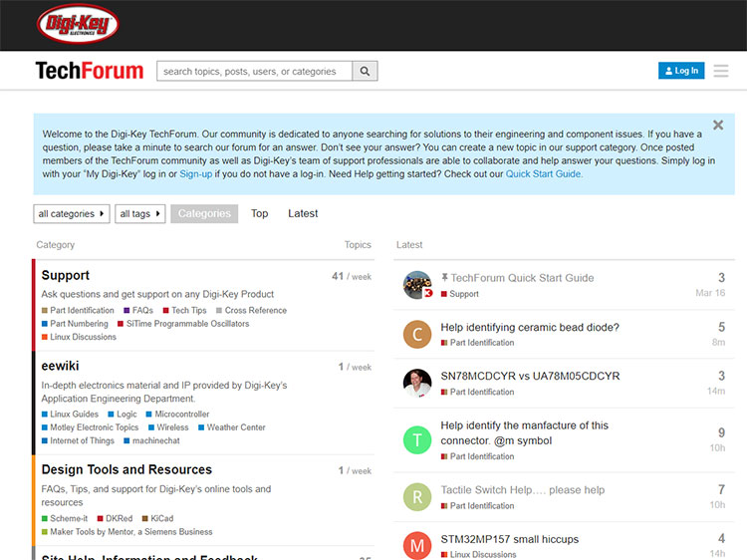
Task: Expand the all categories dropdown
Action: (x=72, y=214)
